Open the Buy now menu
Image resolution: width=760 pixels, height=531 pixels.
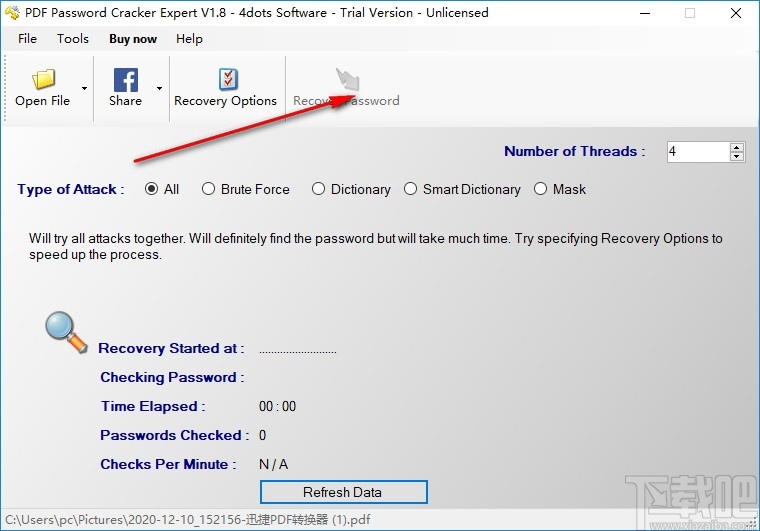click(x=133, y=39)
